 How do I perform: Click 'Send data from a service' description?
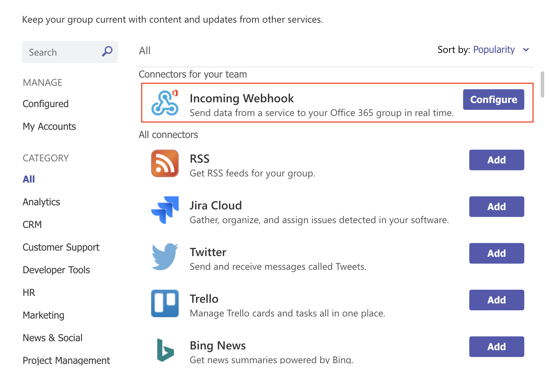(322, 113)
